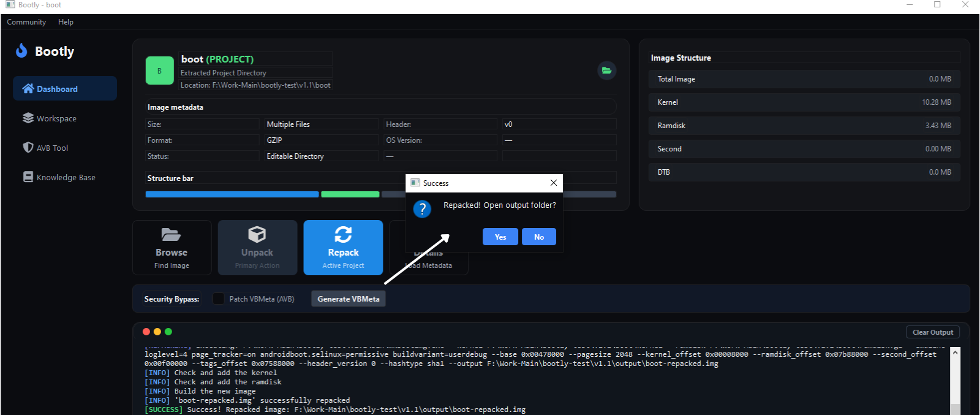Click Yes in the Success dialog

coord(500,237)
